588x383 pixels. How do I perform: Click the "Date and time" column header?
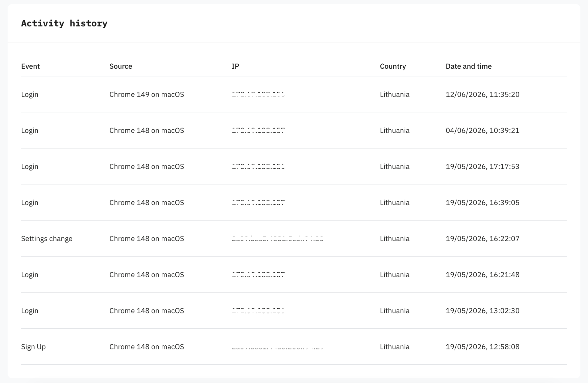pyautogui.click(x=469, y=66)
